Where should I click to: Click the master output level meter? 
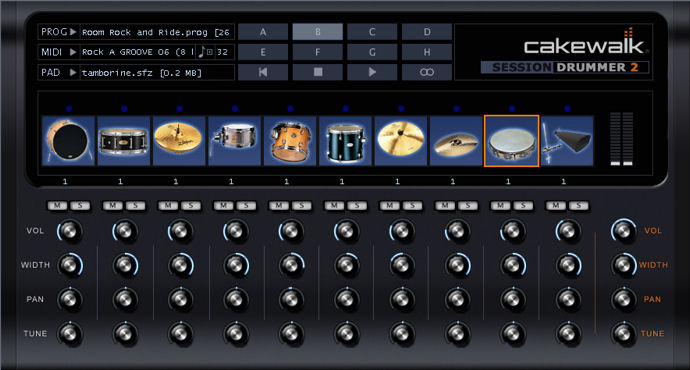(x=621, y=139)
